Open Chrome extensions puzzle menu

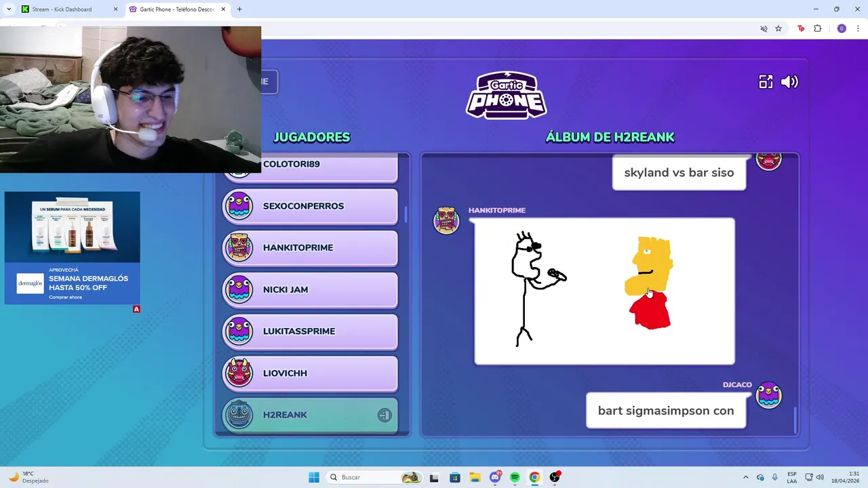point(817,28)
